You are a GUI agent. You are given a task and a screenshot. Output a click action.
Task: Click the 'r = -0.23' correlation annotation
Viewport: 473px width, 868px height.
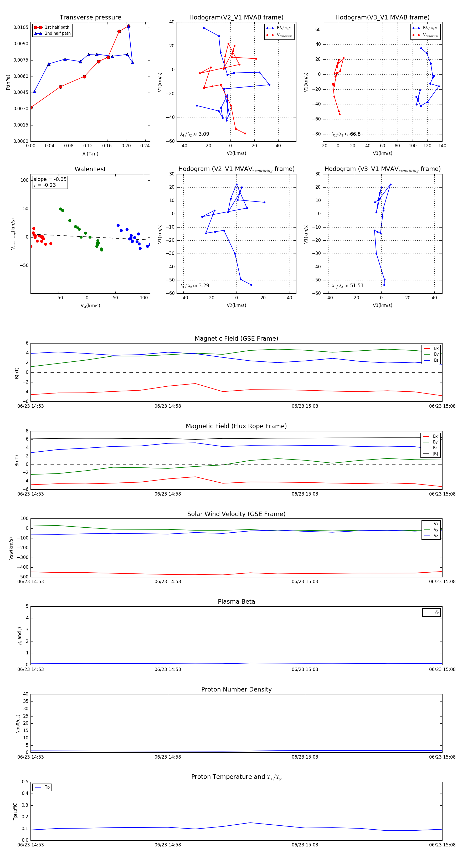coord(45,185)
